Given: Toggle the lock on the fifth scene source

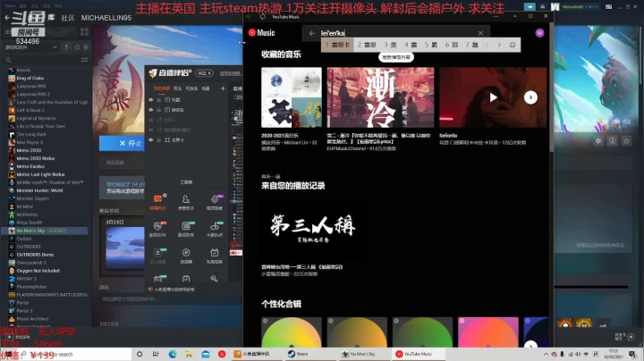Looking at the screenshot, I should coord(159,140).
